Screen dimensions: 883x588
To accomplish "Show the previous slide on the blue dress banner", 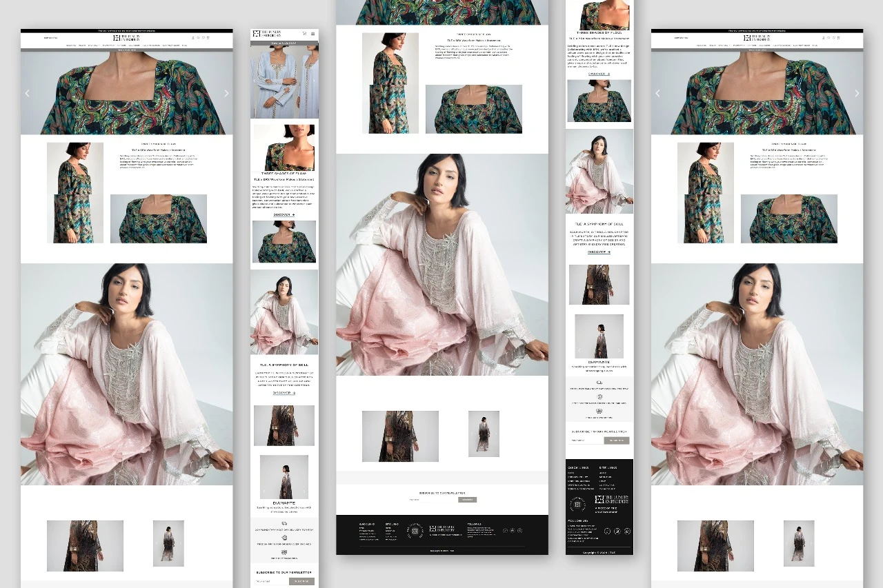I will 255,81.
